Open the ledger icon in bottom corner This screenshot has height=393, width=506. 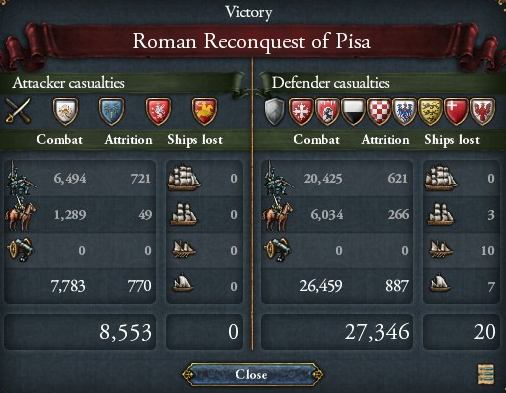tap(486, 374)
